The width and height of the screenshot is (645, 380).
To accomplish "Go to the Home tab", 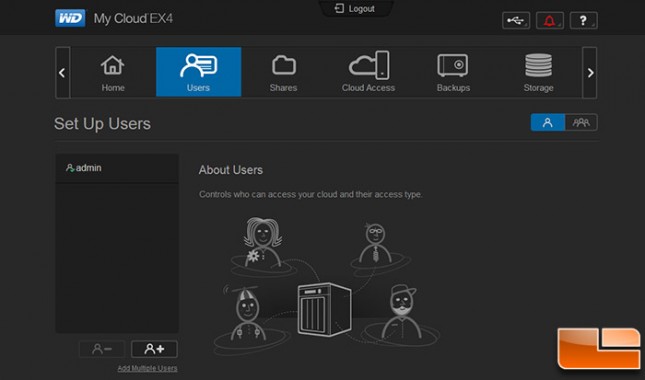I will pyautogui.click(x=113, y=72).
